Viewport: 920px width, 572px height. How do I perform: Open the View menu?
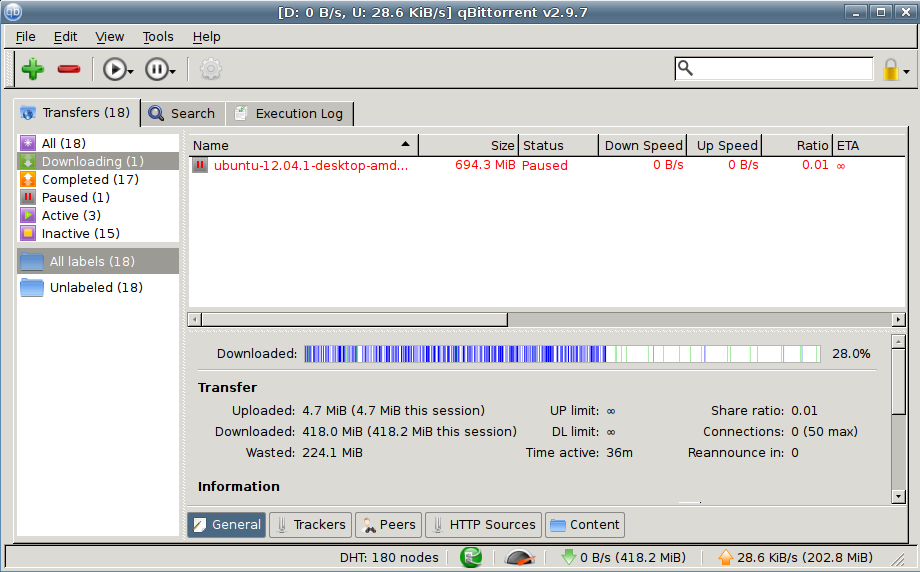tap(110, 36)
